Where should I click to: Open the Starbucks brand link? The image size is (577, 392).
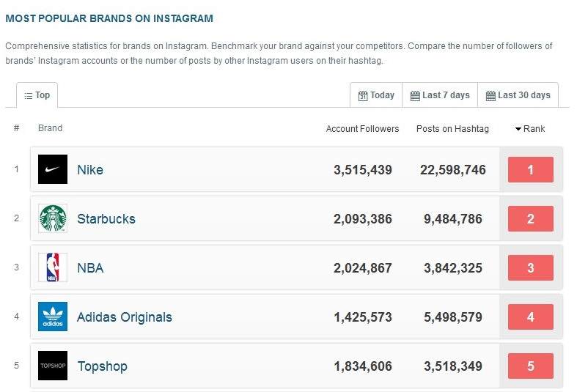point(106,219)
